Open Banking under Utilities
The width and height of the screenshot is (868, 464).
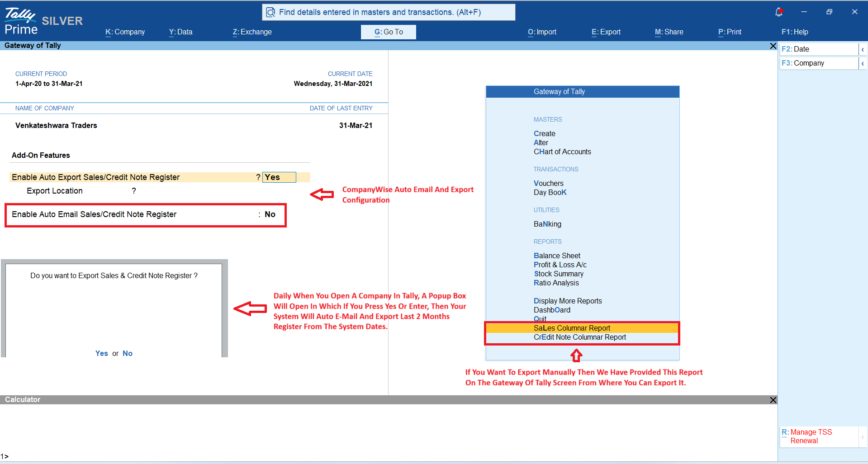tap(547, 224)
